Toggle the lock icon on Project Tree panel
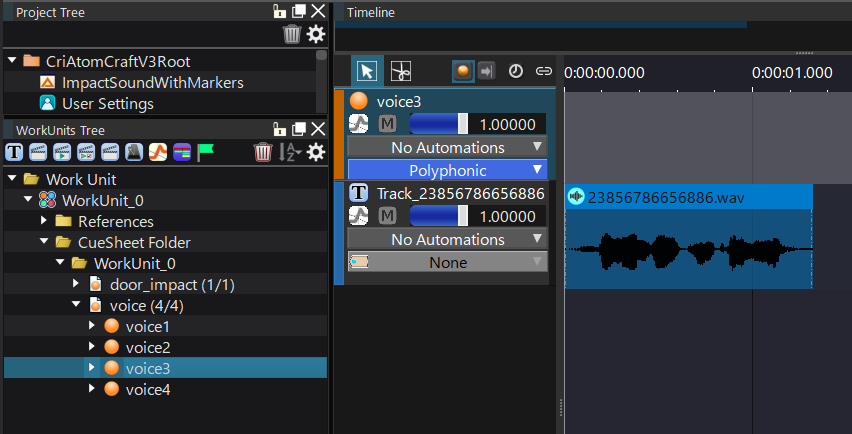 click(279, 11)
